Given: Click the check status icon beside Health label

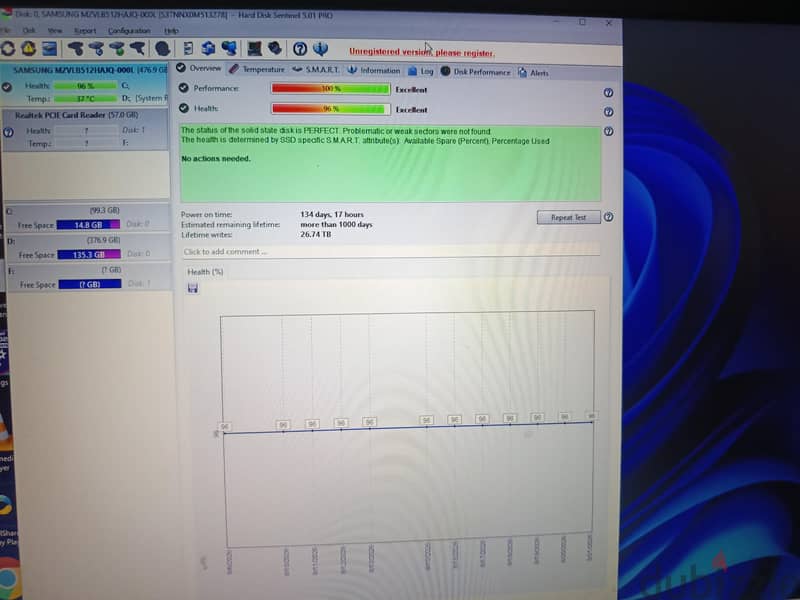Looking at the screenshot, I should point(184,108).
